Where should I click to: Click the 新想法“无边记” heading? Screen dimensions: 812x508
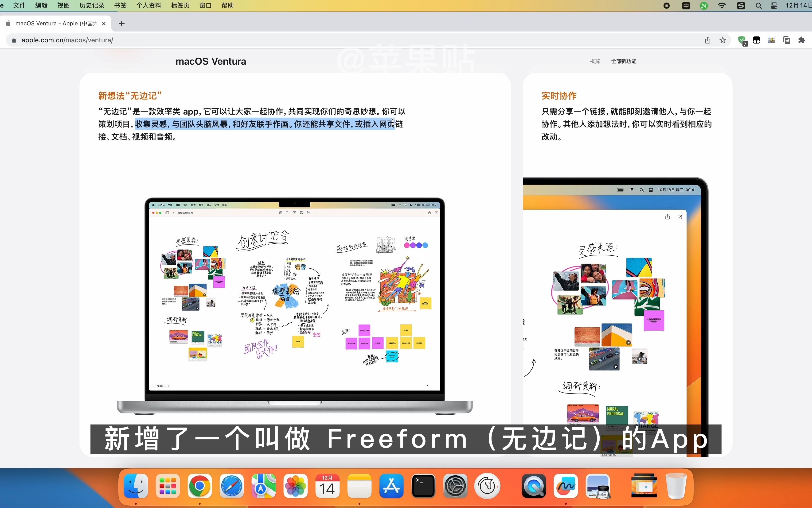click(x=130, y=96)
